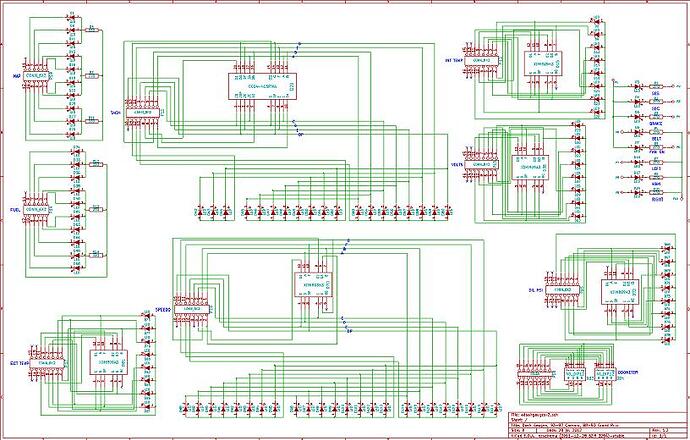Select the speedometer driver IC chip
Screen dimensions: 690x440
(313, 284)
